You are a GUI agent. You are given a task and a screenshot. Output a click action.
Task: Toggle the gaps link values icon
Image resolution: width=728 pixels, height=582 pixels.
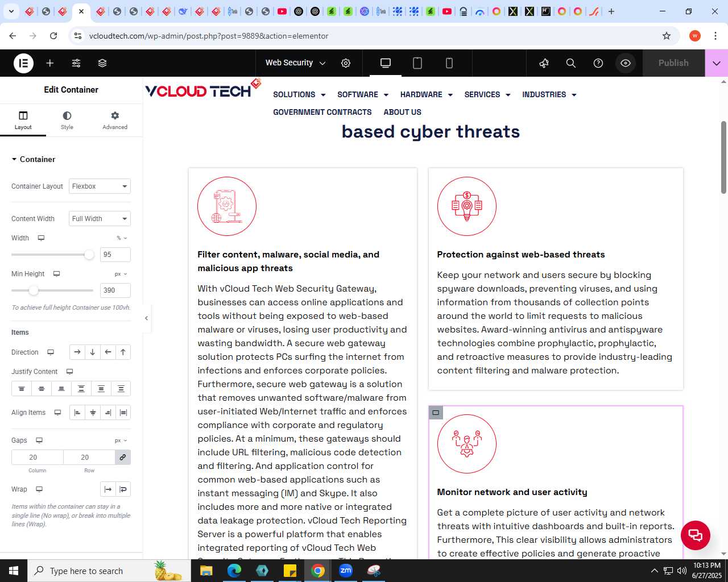pos(123,458)
